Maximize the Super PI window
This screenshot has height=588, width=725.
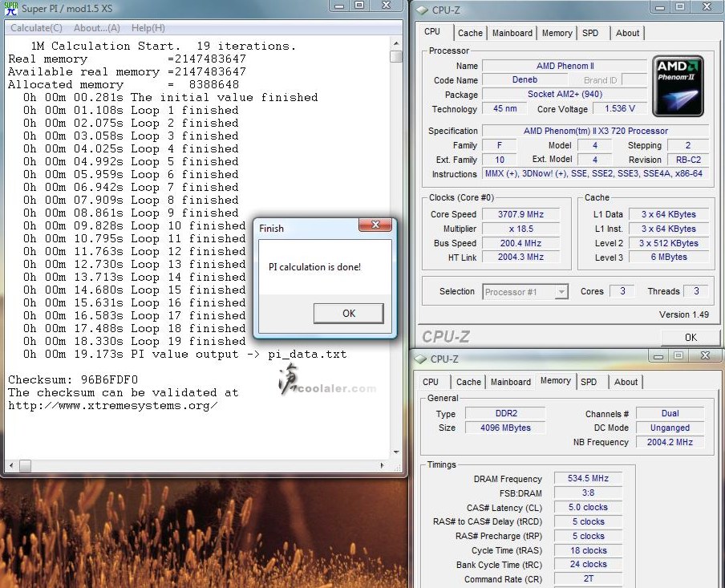coord(359,6)
